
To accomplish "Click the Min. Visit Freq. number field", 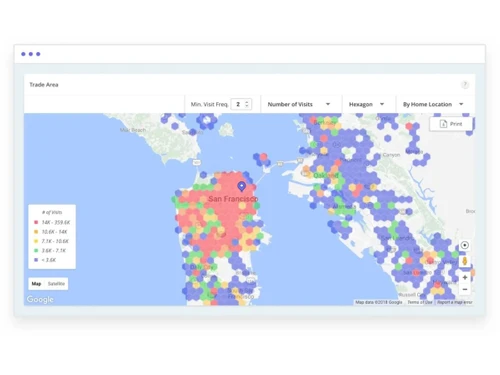I will tap(241, 104).
